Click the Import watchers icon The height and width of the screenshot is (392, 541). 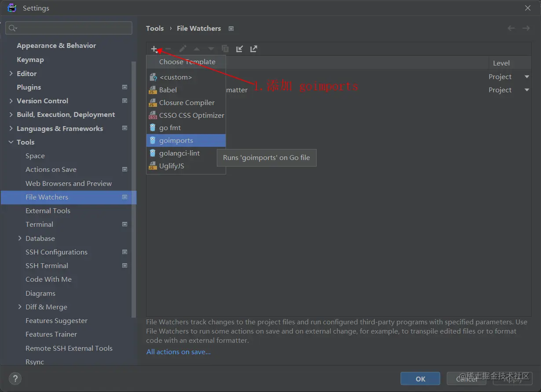click(239, 49)
